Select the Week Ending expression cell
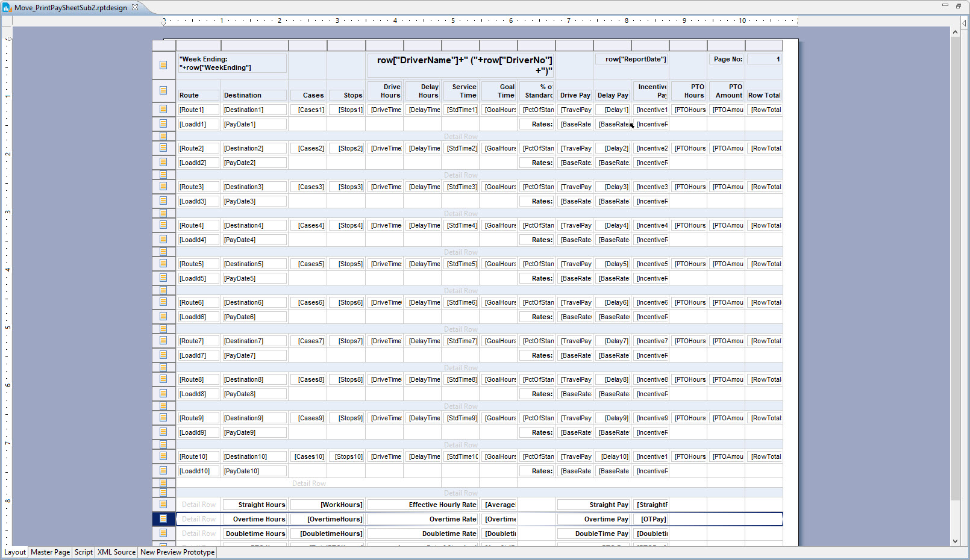970x560 pixels. pos(232,63)
